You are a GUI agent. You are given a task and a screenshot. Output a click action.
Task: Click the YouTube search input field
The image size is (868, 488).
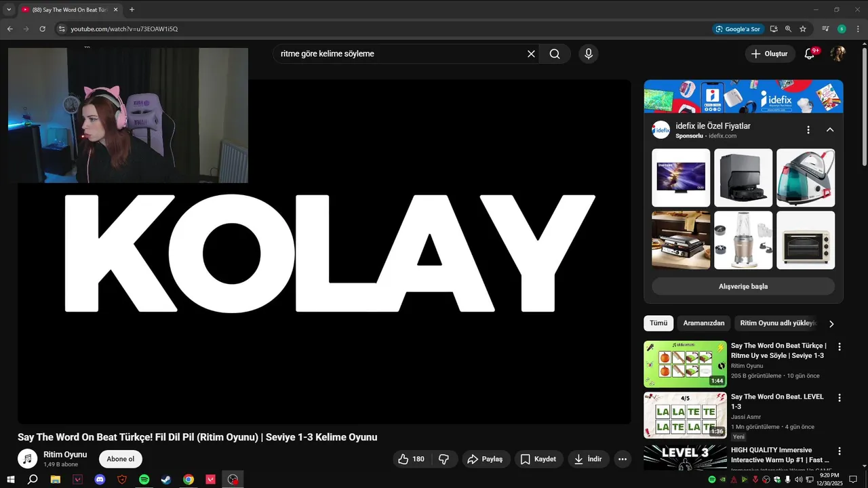click(400, 54)
